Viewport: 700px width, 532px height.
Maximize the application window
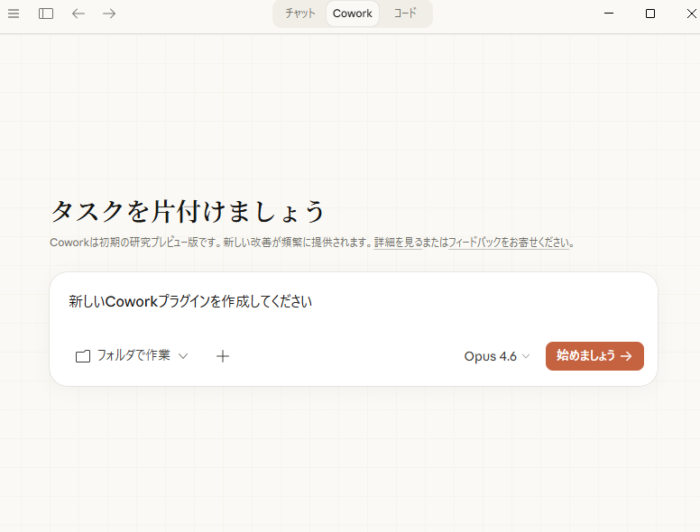650,14
